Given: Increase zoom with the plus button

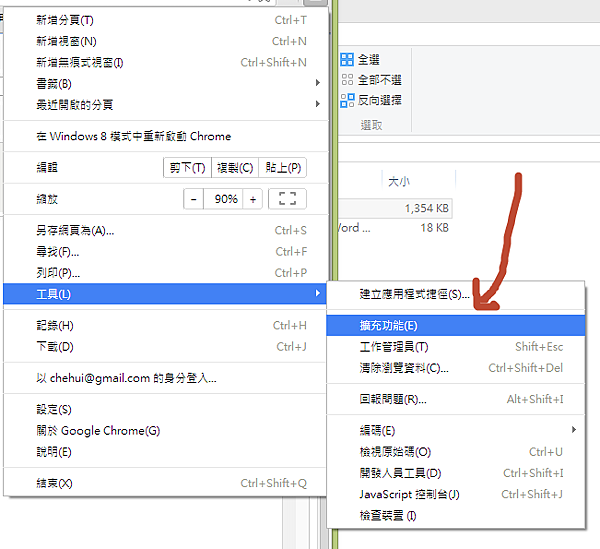Looking at the screenshot, I should click(253, 199).
